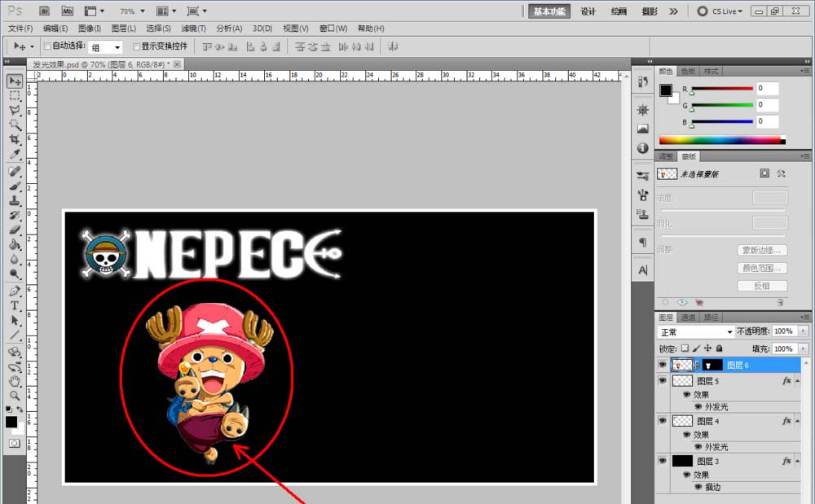Select the Paint Bucket tool
The height and width of the screenshot is (504, 815).
(15, 244)
